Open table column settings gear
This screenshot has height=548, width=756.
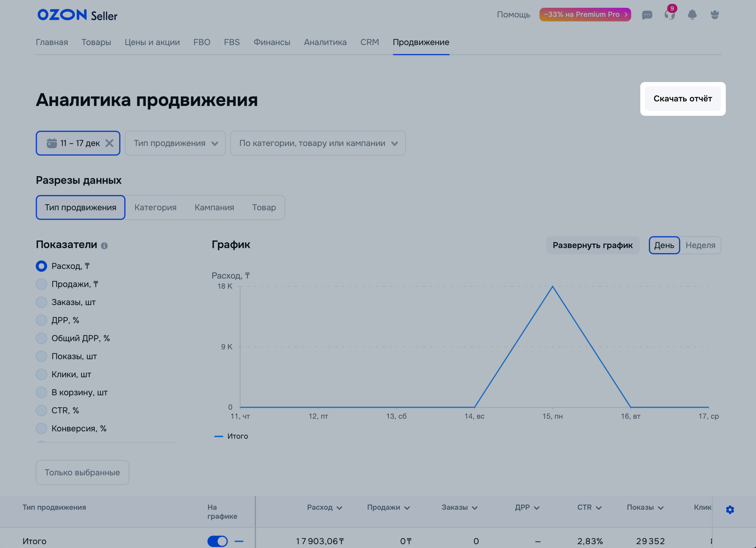click(730, 510)
